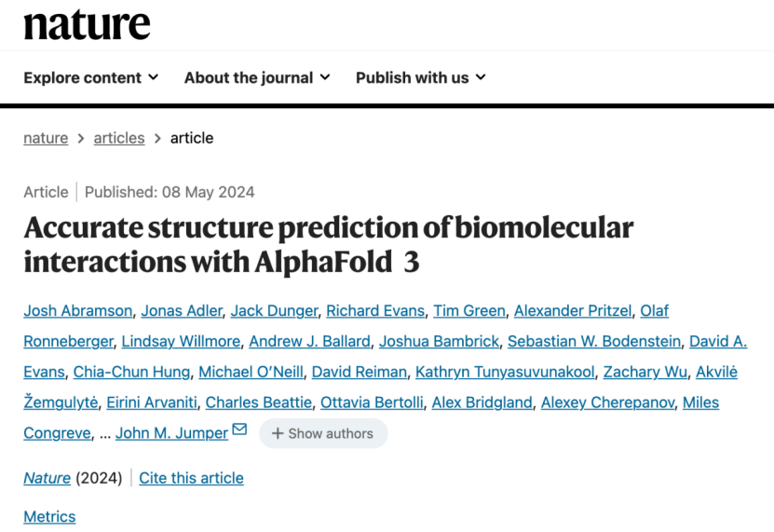Open Alexander Pritzel author link
774x532 pixels.
click(573, 310)
